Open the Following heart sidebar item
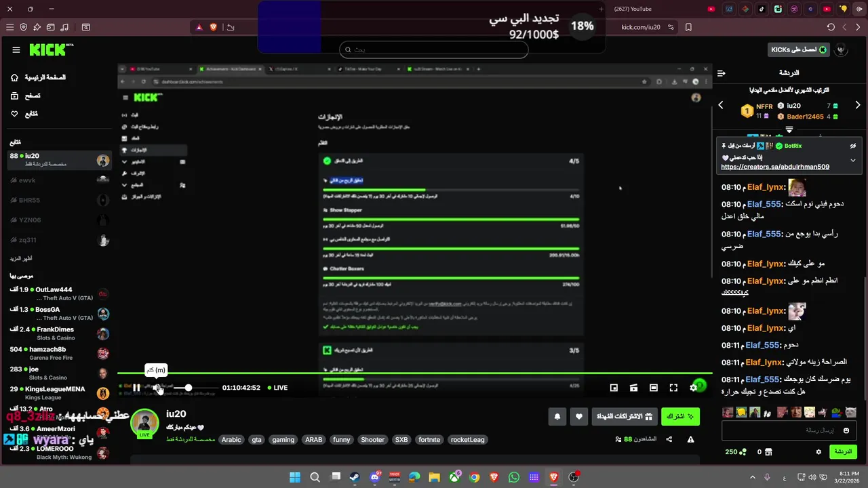 coord(24,113)
